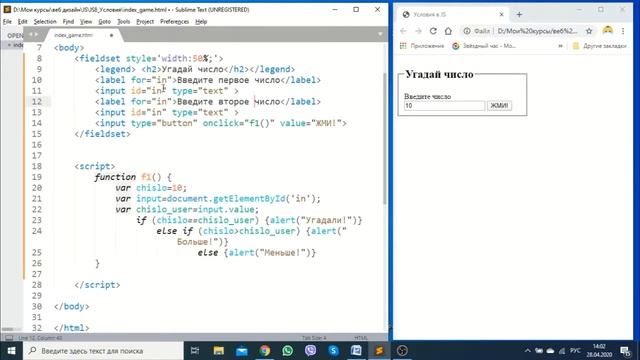Click line number 12 in the gutter
This screenshot has width=640, height=360.
tap(37, 102)
